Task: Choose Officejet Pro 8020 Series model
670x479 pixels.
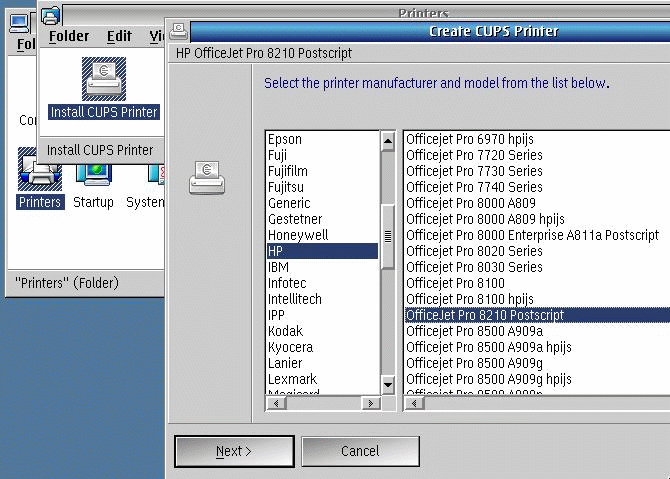Action: [x=537, y=251]
